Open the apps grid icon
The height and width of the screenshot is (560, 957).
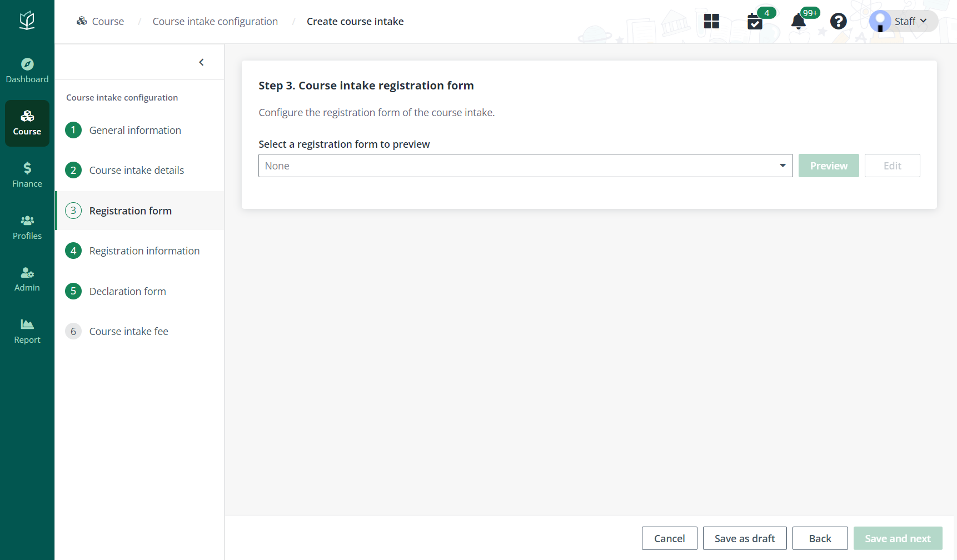click(x=711, y=21)
